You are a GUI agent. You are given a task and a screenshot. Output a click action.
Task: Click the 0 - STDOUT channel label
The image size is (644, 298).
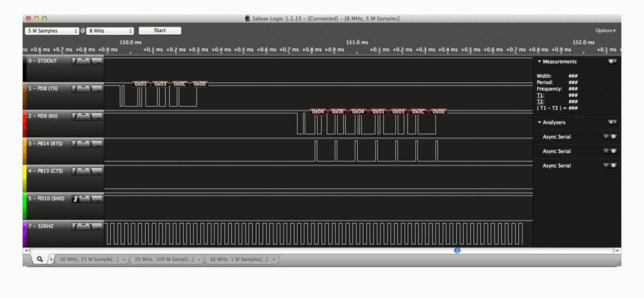(x=43, y=61)
